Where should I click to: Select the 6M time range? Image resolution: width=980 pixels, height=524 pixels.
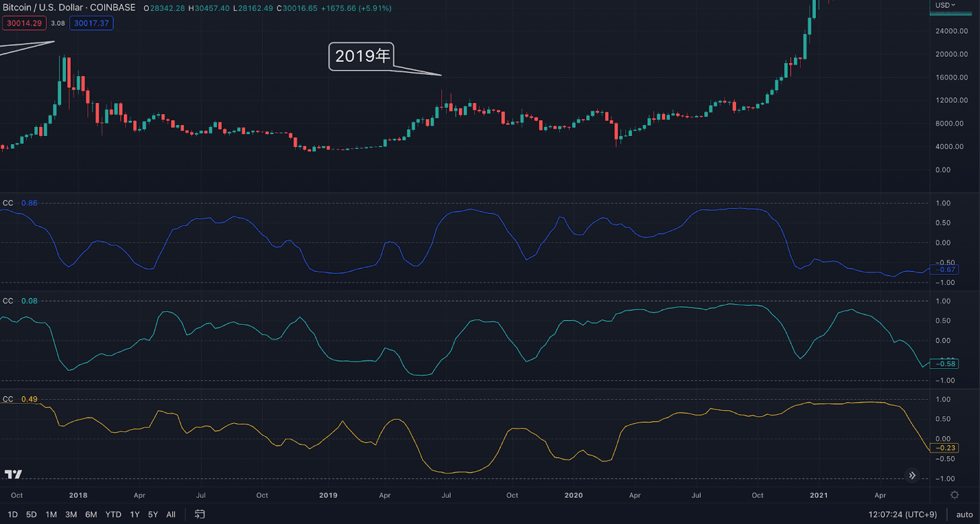91,514
